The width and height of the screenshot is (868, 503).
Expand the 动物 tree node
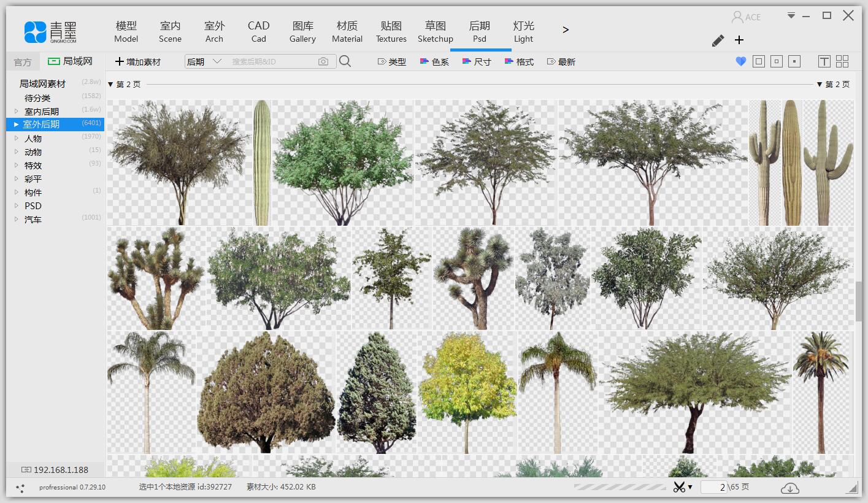click(x=17, y=152)
